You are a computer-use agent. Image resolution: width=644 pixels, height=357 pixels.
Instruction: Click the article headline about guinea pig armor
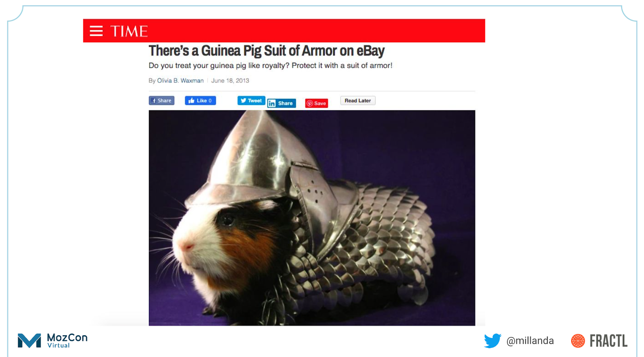(266, 51)
